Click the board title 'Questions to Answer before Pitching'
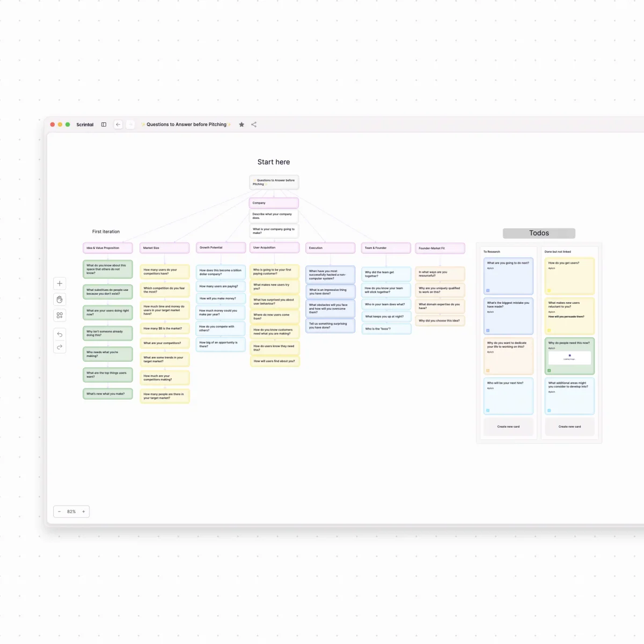 pos(186,125)
